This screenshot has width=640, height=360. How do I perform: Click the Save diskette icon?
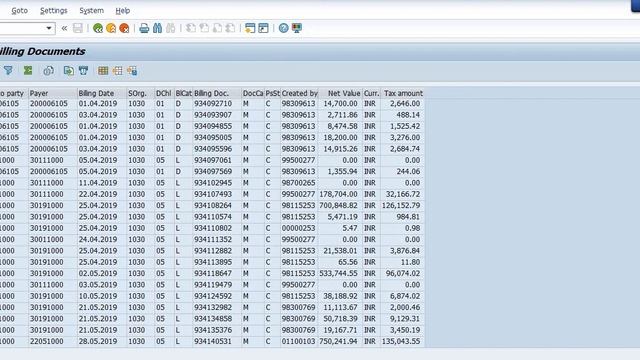coord(78,28)
